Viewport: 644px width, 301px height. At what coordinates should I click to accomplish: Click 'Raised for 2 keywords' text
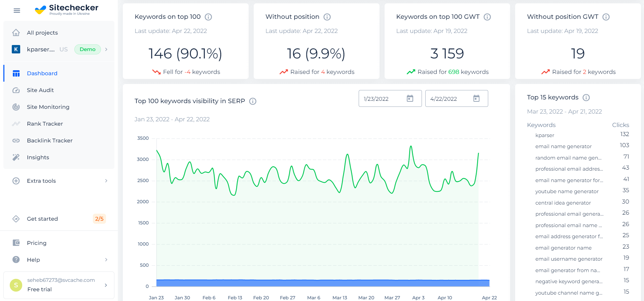pos(584,72)
